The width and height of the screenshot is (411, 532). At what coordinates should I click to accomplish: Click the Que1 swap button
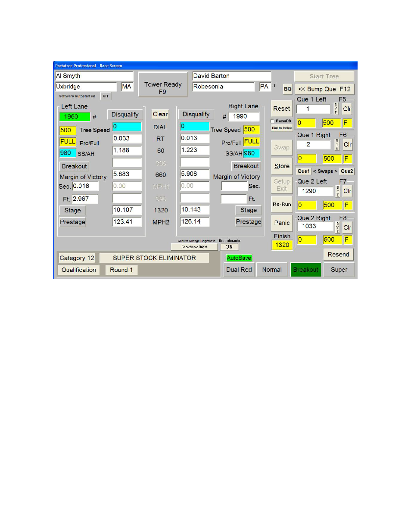(303, 171)
